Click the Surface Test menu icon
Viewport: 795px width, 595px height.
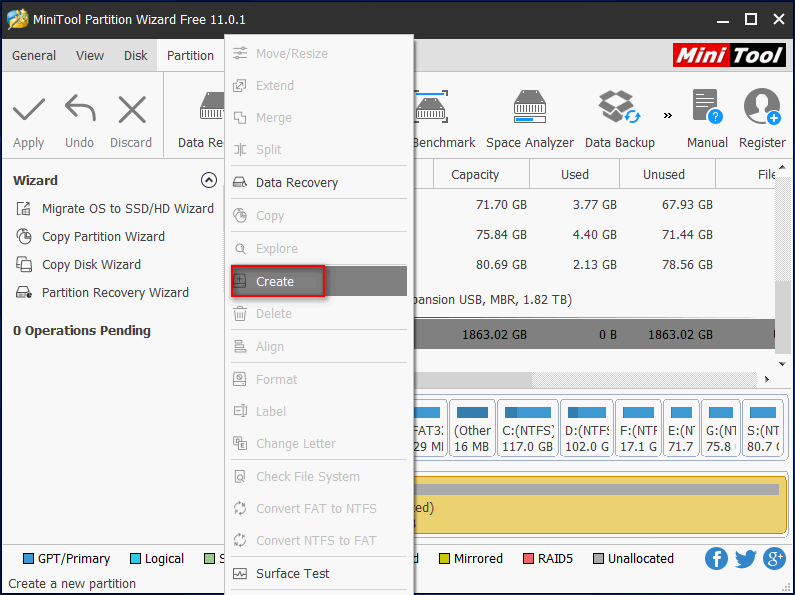[x=240, y=574]
